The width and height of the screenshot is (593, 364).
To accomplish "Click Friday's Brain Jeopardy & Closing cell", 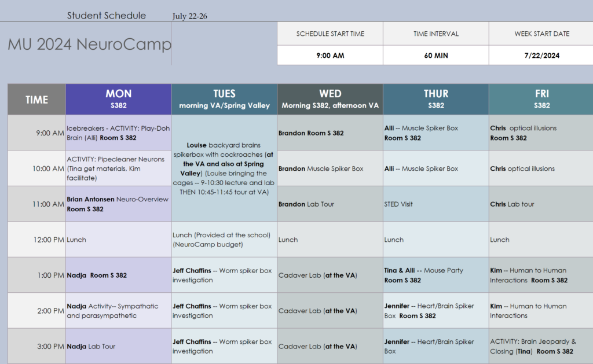I will (540, 346).
